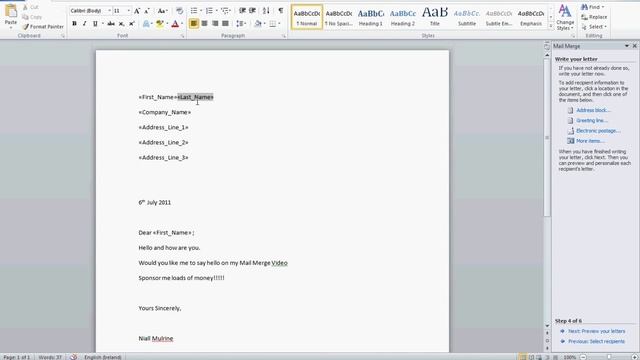The image size is (640, 360).
Task: Click the Decrease Indent icon
Action: tap(242, 11)
